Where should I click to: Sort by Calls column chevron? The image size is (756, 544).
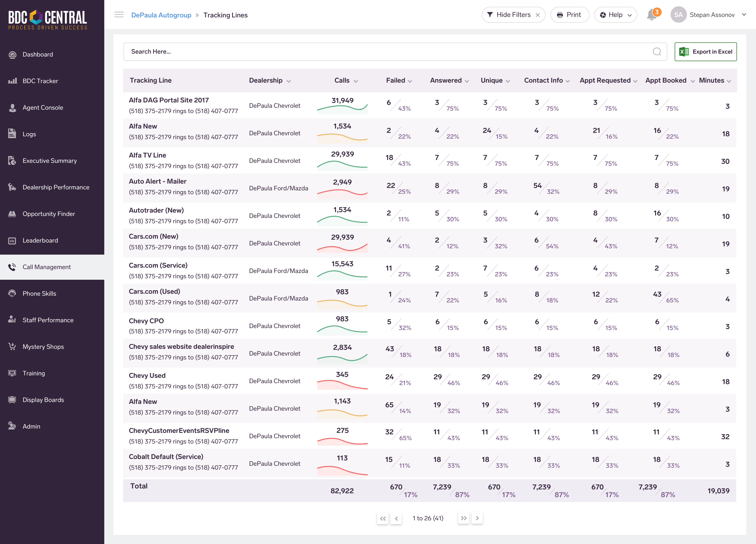coord(356,81)
